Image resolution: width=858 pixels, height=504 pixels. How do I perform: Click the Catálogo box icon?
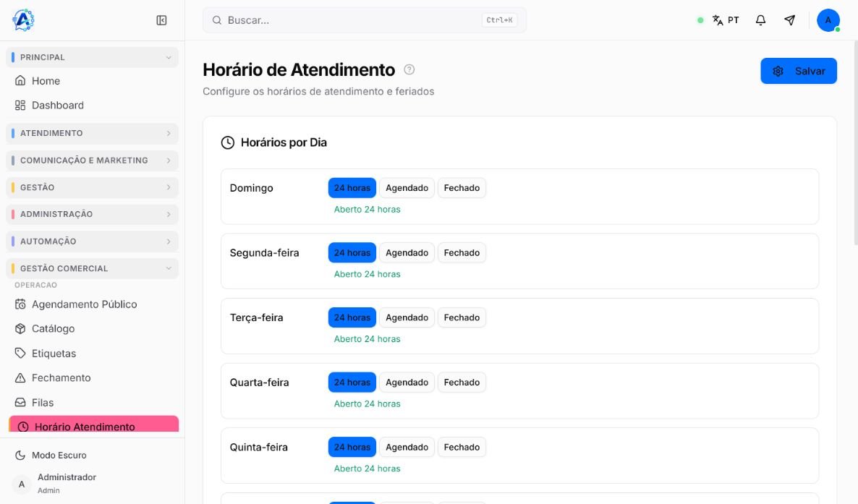pos(20,328)
